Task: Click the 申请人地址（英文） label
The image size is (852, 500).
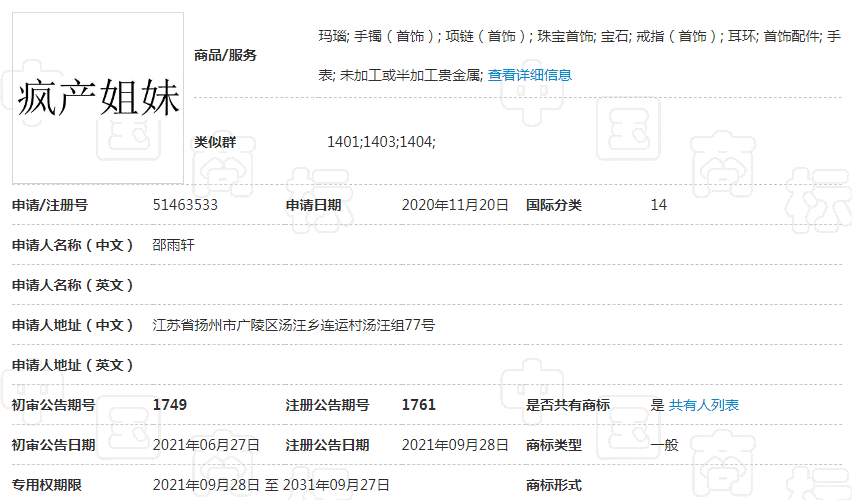Action: coord(72,365)
